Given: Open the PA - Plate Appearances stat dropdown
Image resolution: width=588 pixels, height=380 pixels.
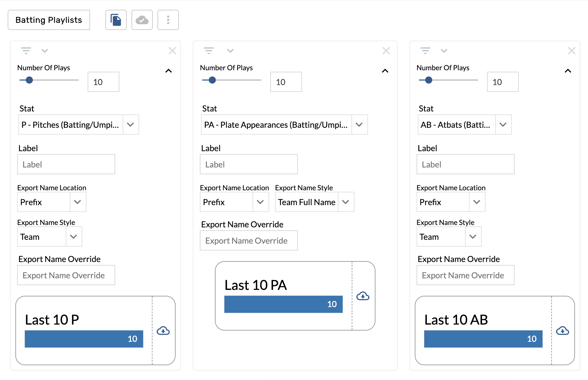Looking at the screenshot, I should [x=359, y=125].
